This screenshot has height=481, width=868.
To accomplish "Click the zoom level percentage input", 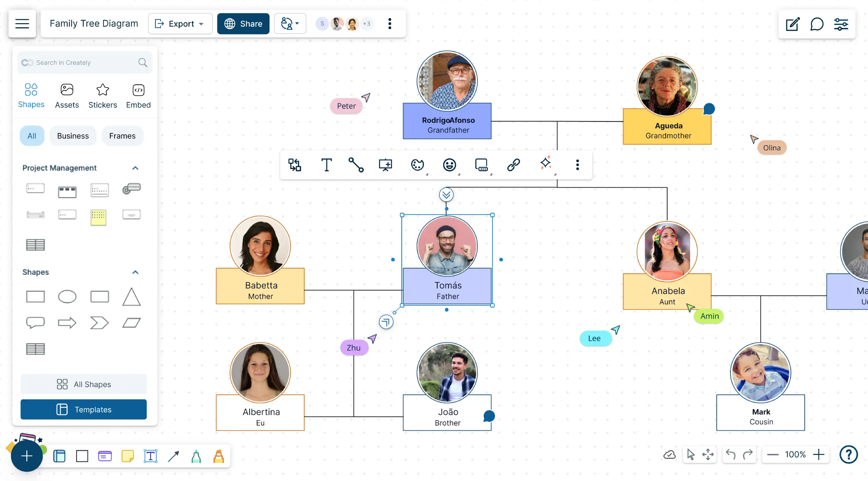I will pyautogui.click(x=795, y=454).
